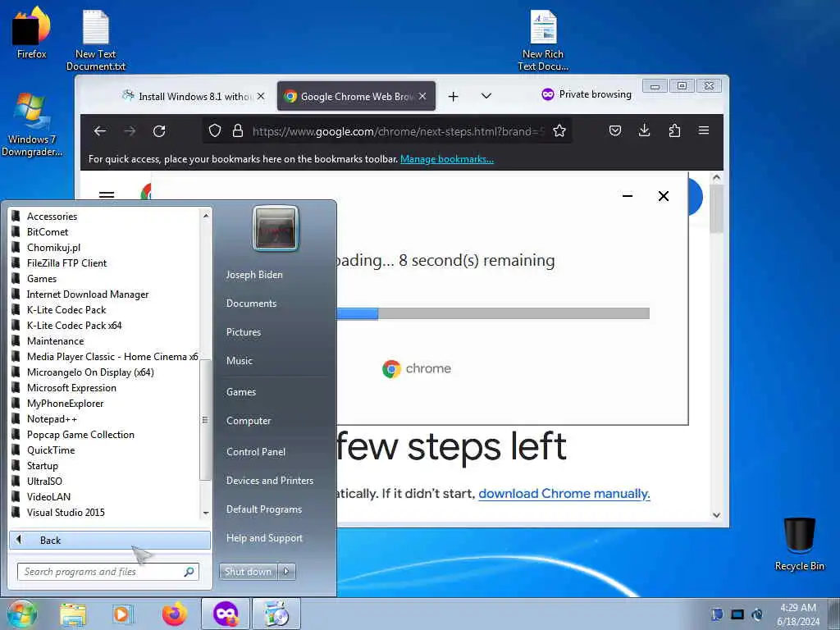Open Devices and Printers from Start menu
This screenshot has height=630, width=840.
pos(270,481)
